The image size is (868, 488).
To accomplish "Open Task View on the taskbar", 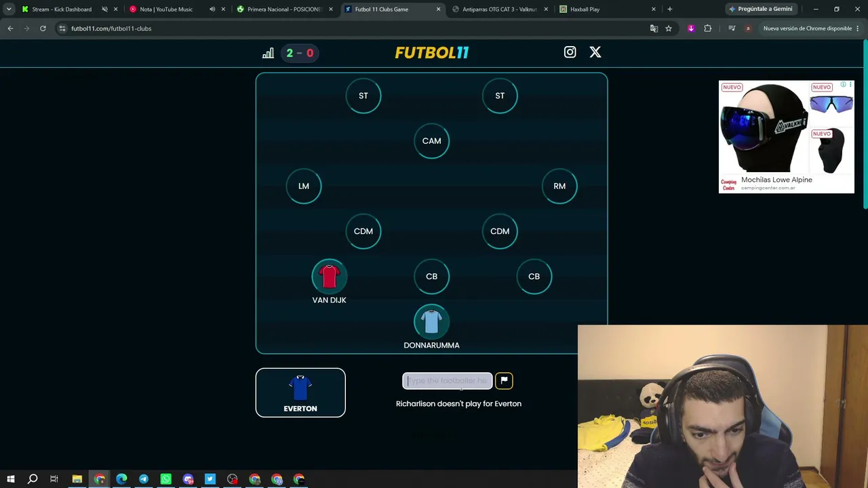I will [x=54, y=479].
